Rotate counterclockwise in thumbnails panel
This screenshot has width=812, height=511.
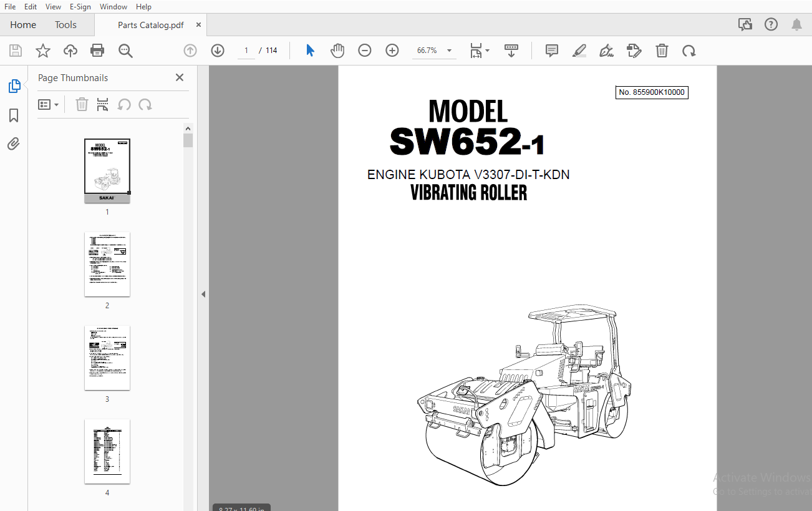pos(124,105)
